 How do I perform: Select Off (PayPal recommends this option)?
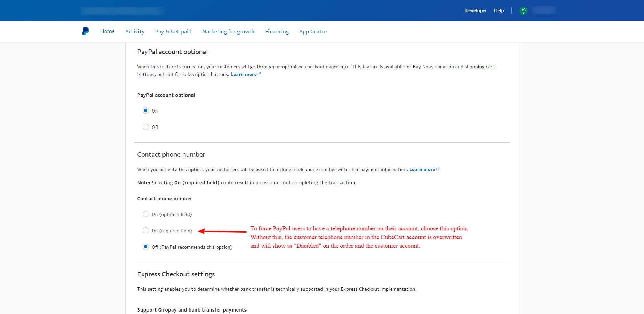[146, 247]
